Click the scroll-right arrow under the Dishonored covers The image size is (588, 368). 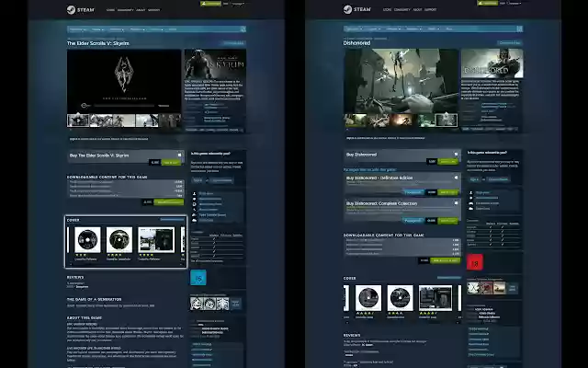(x=459, y=322)
